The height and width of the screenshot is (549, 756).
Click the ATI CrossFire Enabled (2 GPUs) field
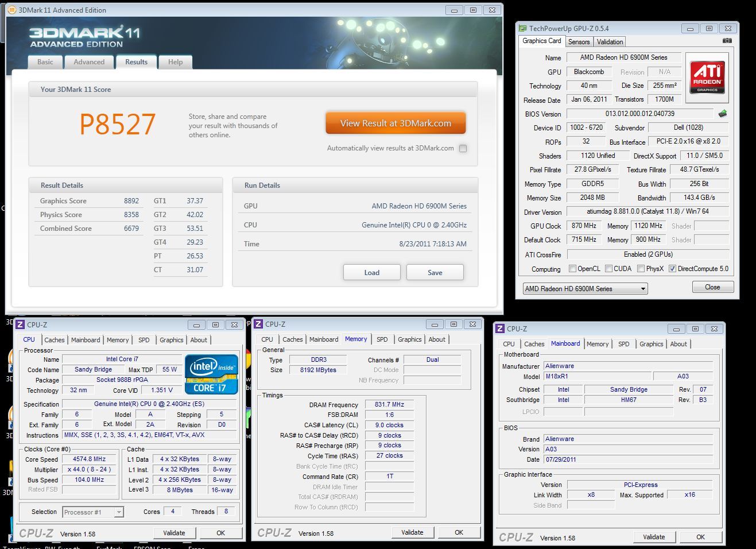[648, 254]
